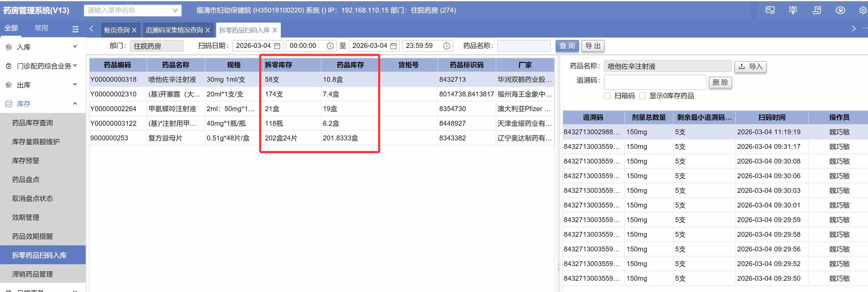Select trace row scanned at 11:19:19
This screenshot has height=292, width=868.
[x=715, y=132]
